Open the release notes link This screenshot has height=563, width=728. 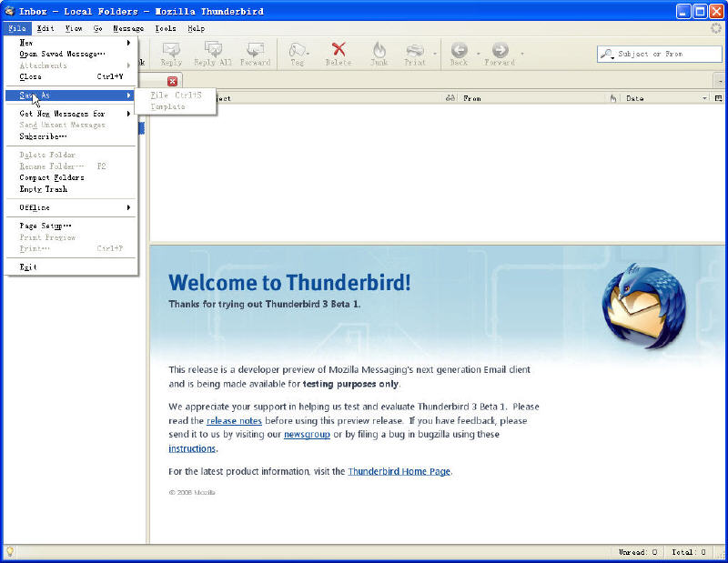click(234, 421)
